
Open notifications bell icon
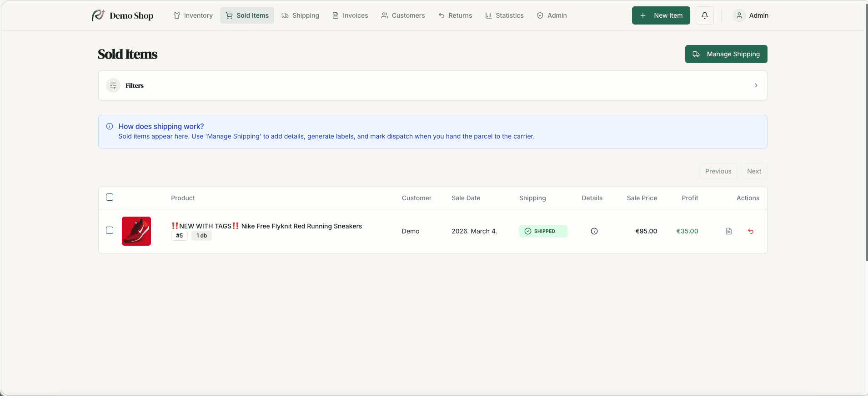[x=705, y=15]
